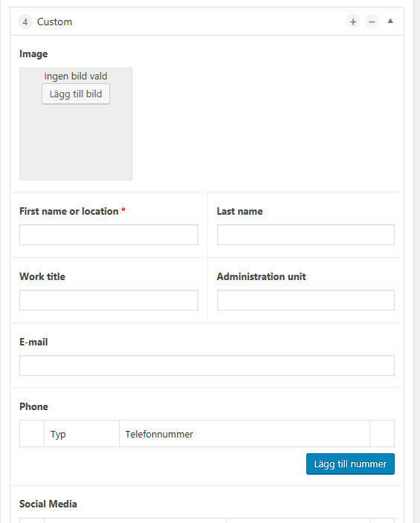420x523 pixels.
Task: Select the row number 4 handle
Action: point(25,22)
